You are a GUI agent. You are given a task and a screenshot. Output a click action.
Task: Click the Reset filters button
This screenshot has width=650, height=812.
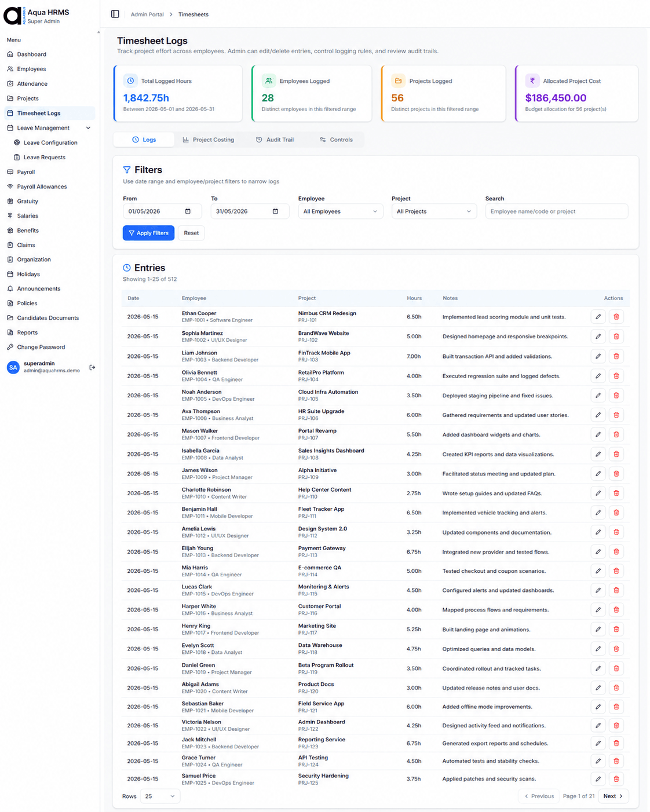(191, 233)
